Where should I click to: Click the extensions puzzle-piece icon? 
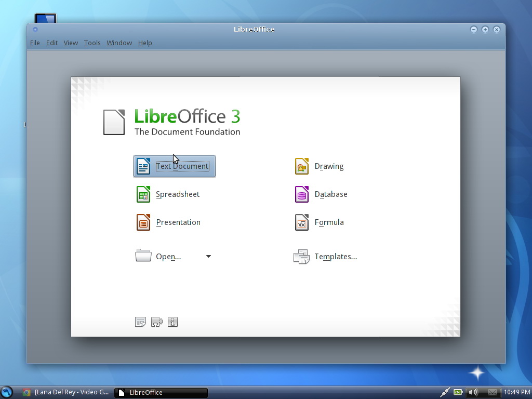tap(157, 322)
